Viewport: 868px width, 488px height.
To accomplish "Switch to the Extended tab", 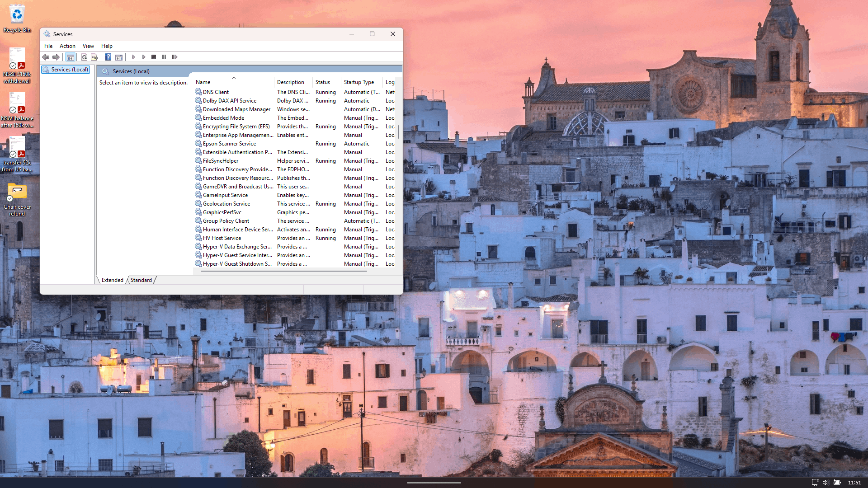I will coord(113,280).
